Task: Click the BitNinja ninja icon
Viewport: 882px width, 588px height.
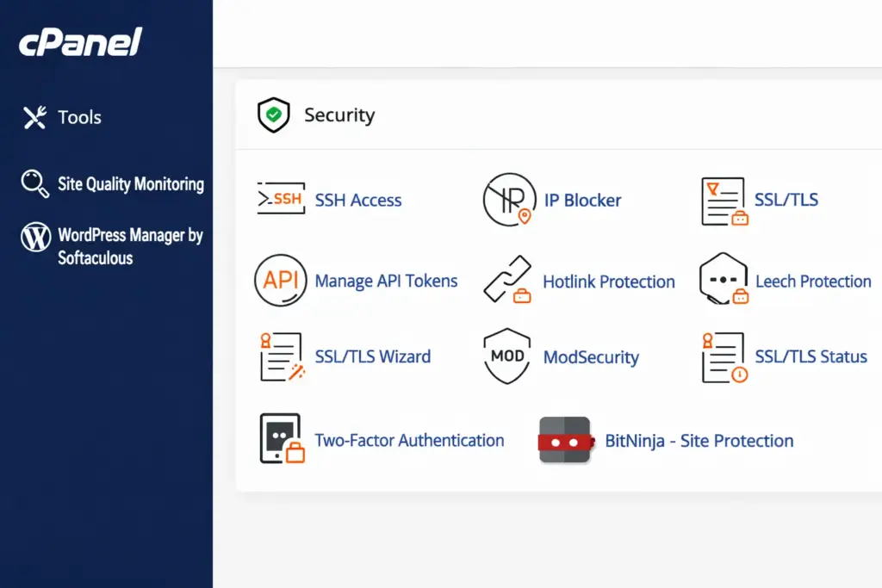Action: pos(565,440)
